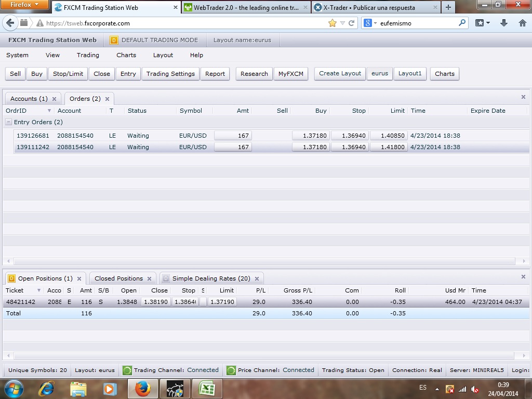Open the Layout menu
Screen dimensions: 532x399
[163, 55]
